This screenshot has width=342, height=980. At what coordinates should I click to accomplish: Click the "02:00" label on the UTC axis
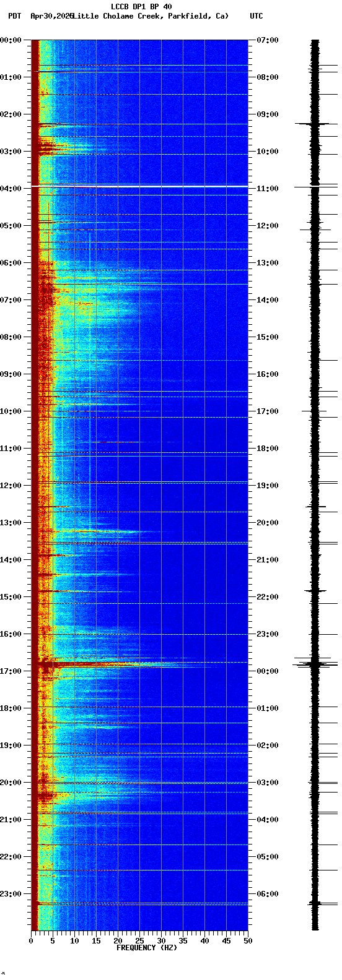(267, 746)
